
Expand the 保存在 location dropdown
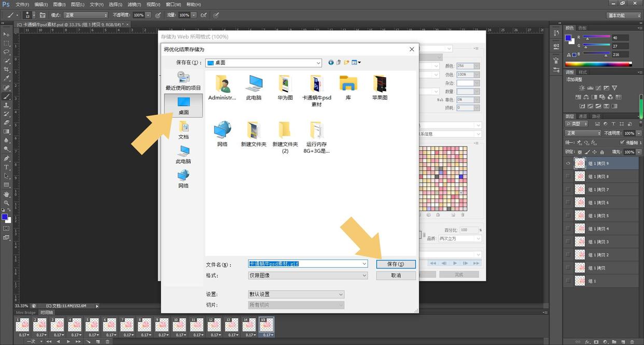pos(318,63)
